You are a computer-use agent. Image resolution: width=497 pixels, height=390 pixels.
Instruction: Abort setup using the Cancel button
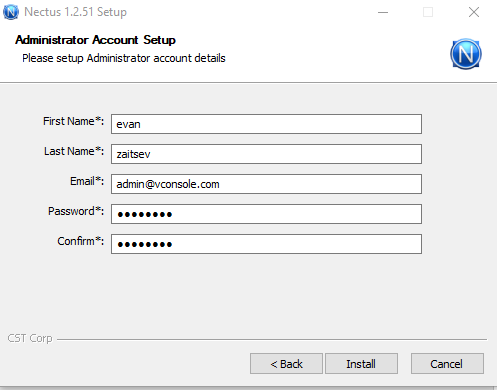coord(447,364)
